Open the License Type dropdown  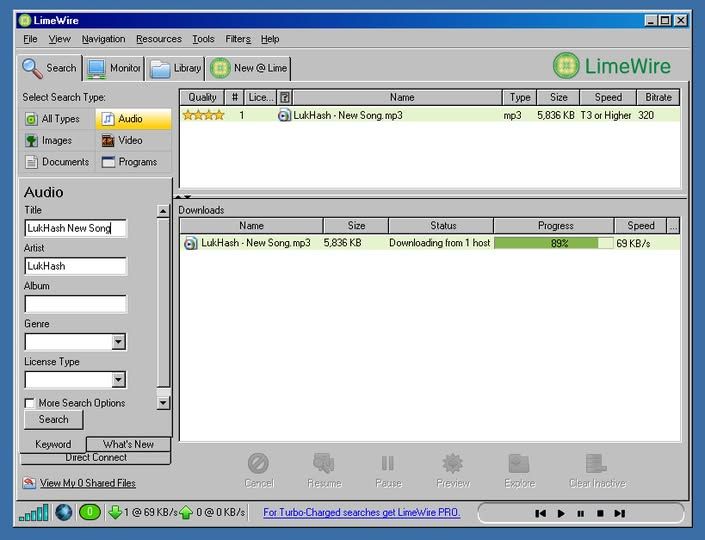click(118, 380)
